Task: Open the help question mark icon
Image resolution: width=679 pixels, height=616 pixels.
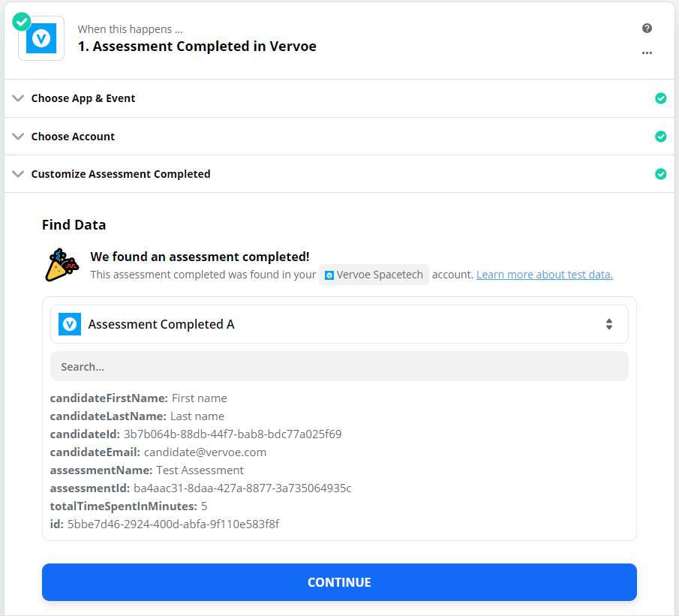Action: (x=647, y=29)
